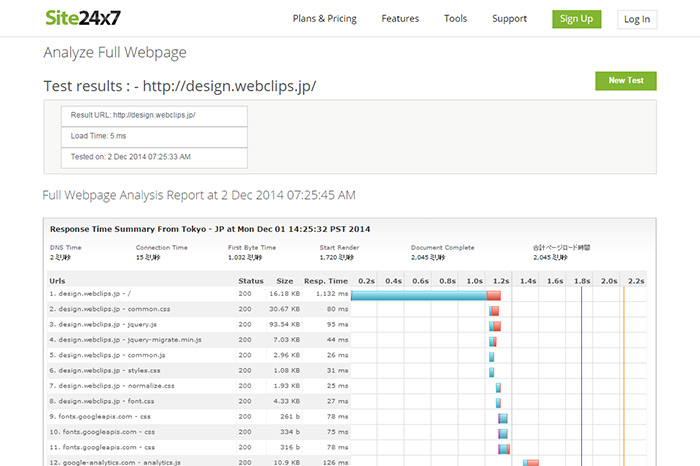Start a New Test
The image size is (700, 466).
coord(626,81)
